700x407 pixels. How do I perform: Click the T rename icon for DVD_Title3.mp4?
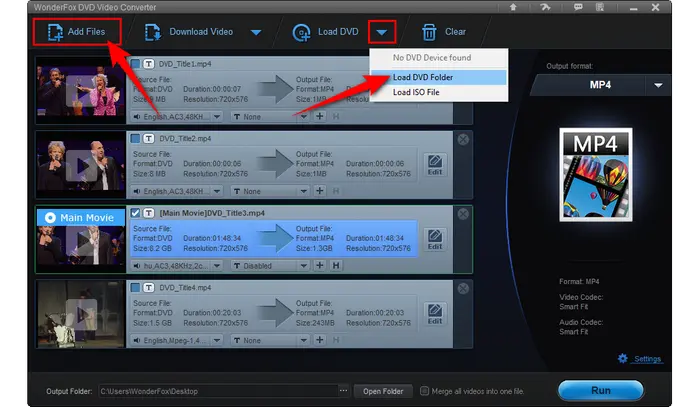[x=149, y=213]
